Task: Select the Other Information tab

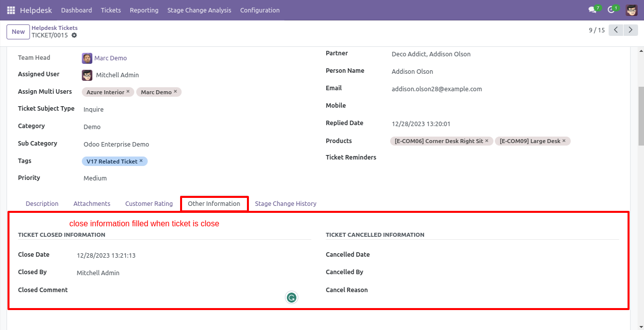Action: coord(214,204)
